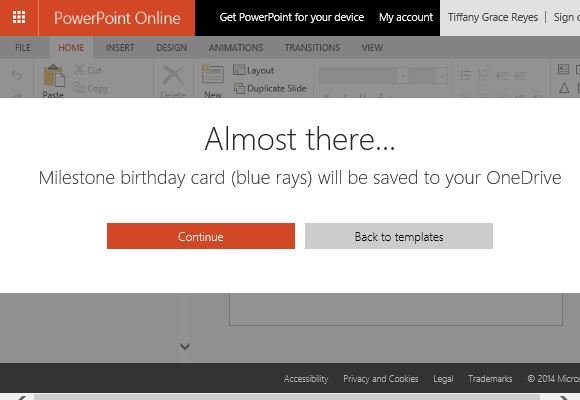Click the increase indent icon
580x400 pixels.
(520, 75)
